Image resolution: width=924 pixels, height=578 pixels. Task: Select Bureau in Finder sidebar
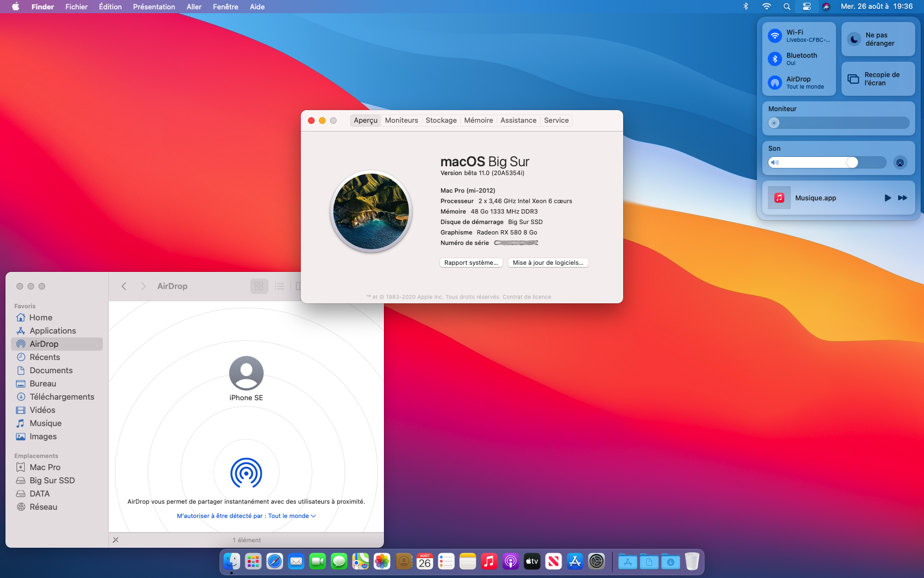click(x=57, y=384)
